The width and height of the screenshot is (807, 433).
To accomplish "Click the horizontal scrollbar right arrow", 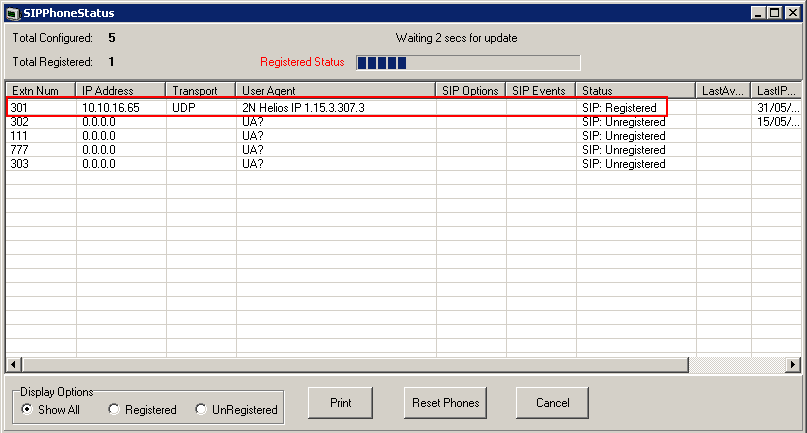I will [x=791, y=364].
